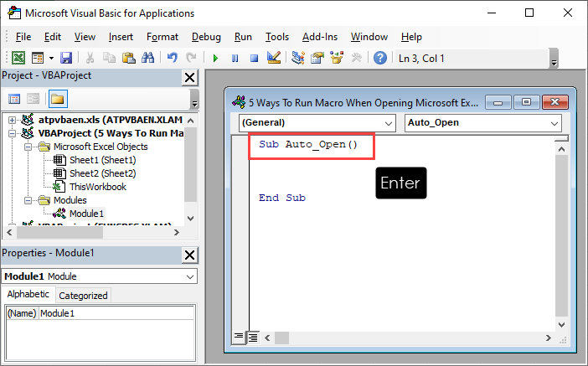Viewport: 588px width, 366px height.
Task: Open the Window menu
Action: 369,37
